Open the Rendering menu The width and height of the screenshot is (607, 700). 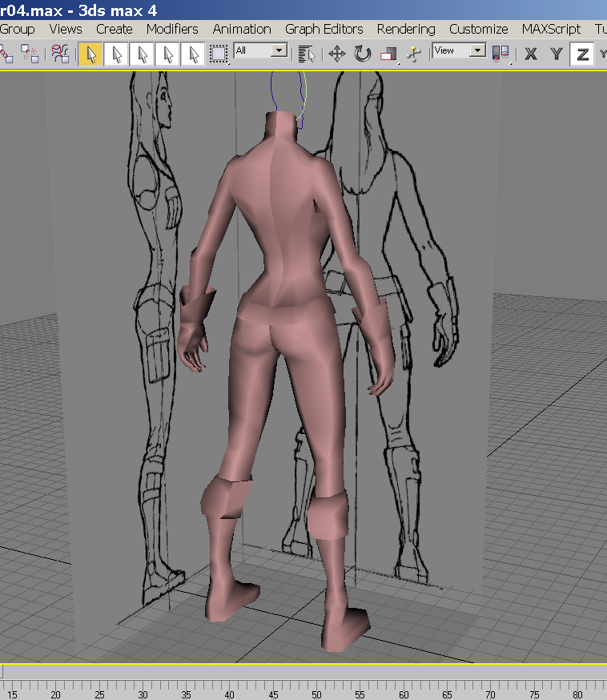[406, 29]
